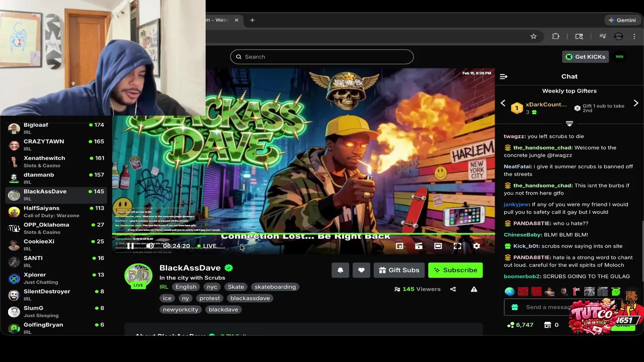Viewport: 644px width, 362px height.
Task: Select the protest tag
Action: (209, 298)
